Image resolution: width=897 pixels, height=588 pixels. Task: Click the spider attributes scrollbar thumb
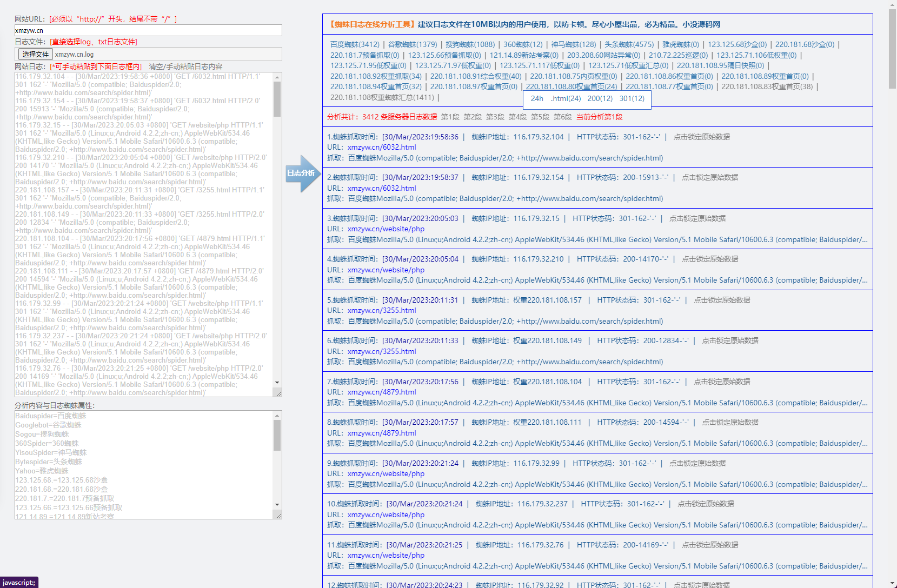[277, 436]
